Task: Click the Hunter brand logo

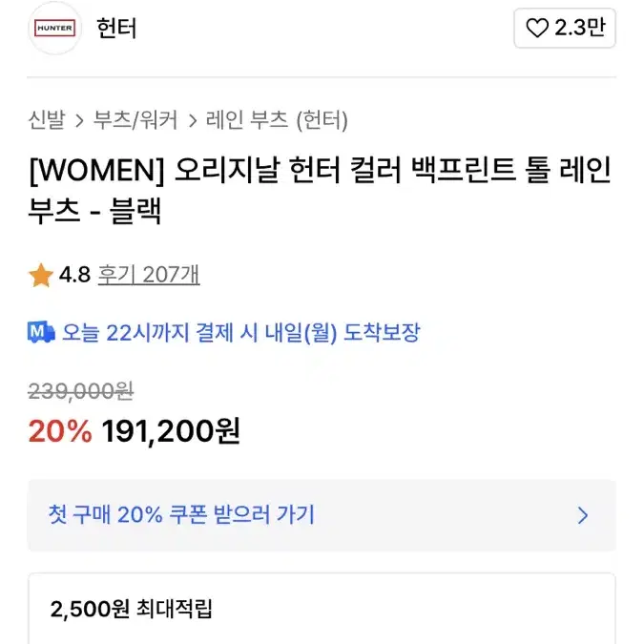Action: (x=54, y=28)
